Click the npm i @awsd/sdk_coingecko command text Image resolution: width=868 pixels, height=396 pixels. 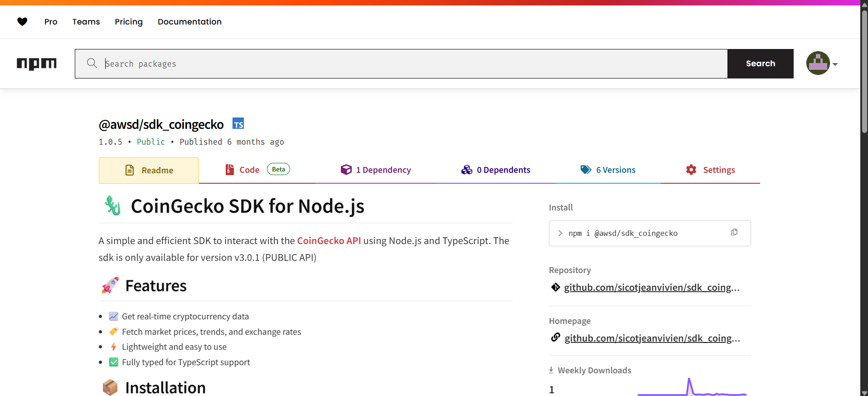pyautogui.click(x=623, y=233)
